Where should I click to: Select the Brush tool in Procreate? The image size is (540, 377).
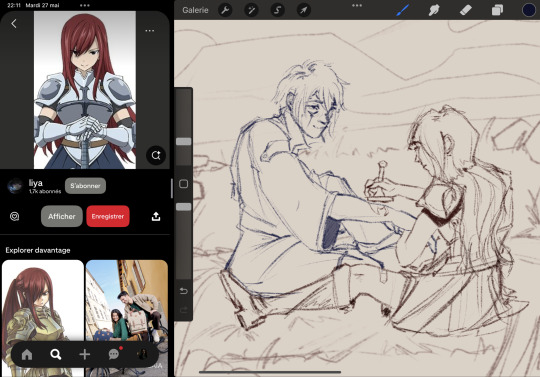tap(403, 10)
